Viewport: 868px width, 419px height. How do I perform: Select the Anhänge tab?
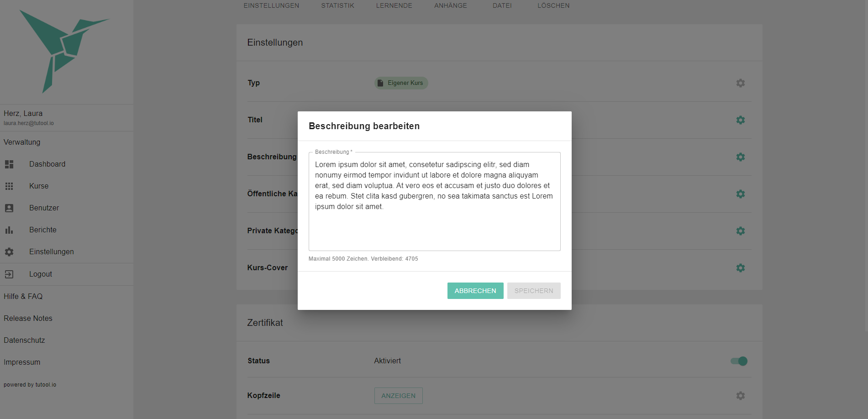450,5
